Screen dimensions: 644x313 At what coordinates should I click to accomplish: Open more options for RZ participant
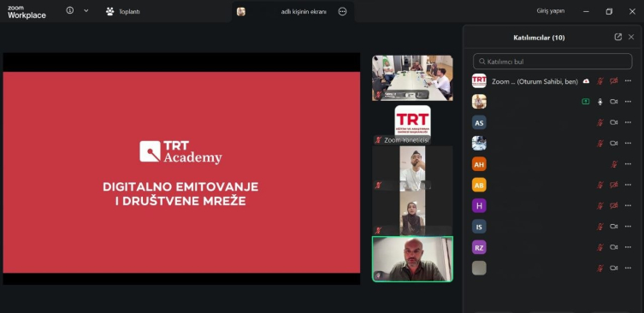(628, 247)
